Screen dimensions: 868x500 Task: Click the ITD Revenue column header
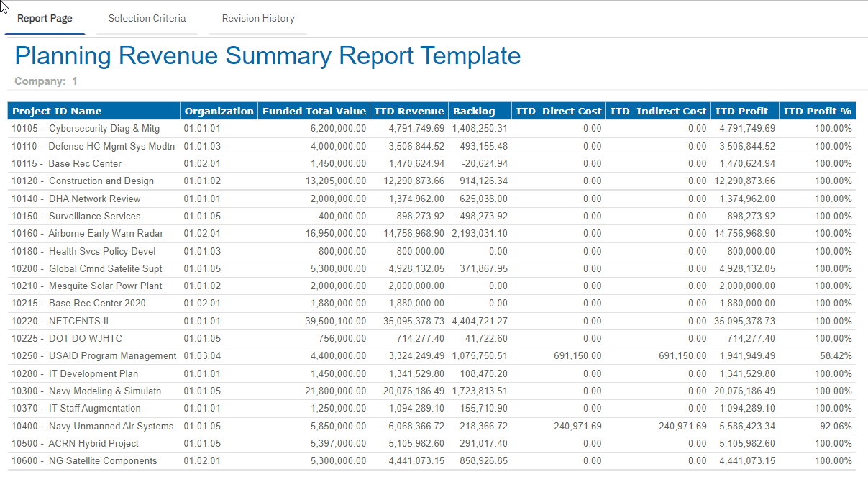(408, 111)
